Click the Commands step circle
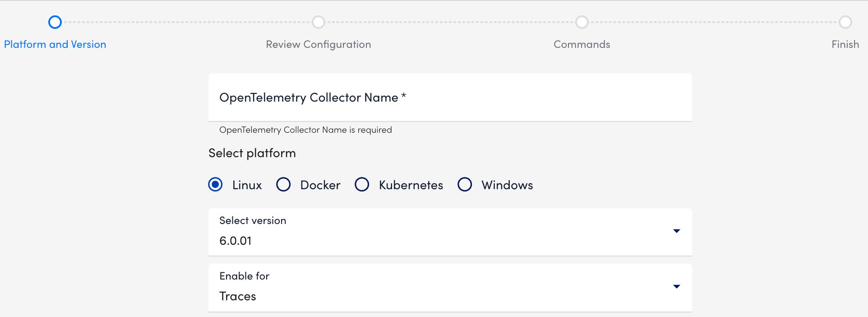This screenshot has width=868, height=317. tap(582, 22)
